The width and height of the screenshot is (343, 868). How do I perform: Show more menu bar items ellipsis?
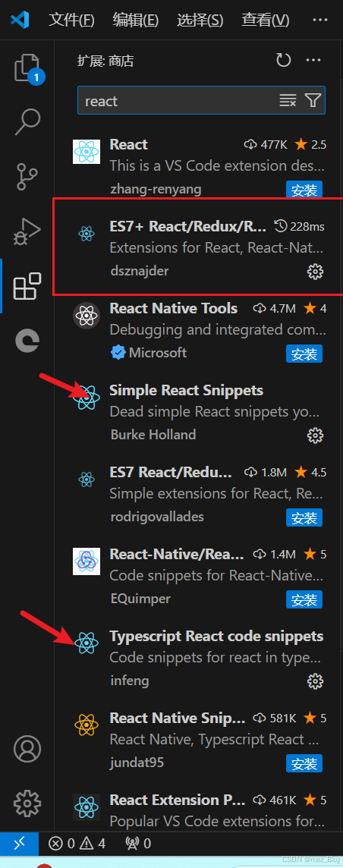tap(319, 20)
